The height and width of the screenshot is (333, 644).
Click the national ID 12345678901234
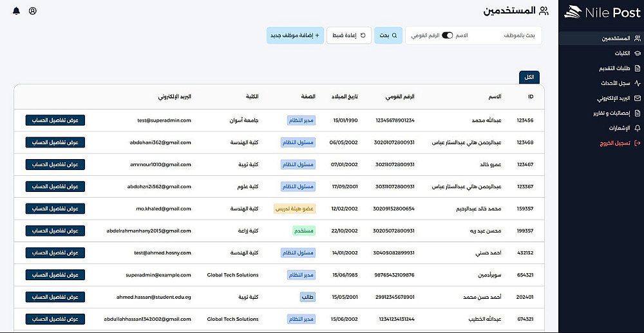pyautogui.click(x=395, y=120)
